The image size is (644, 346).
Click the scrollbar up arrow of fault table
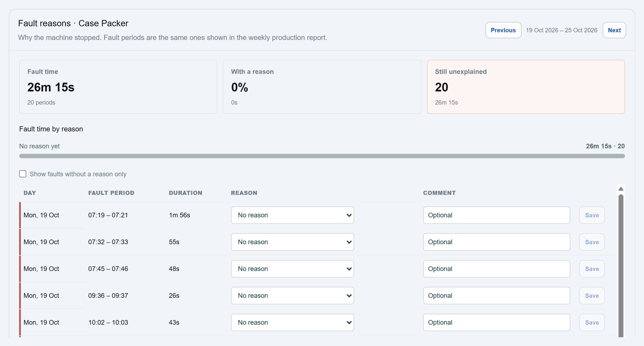(621, 189)
